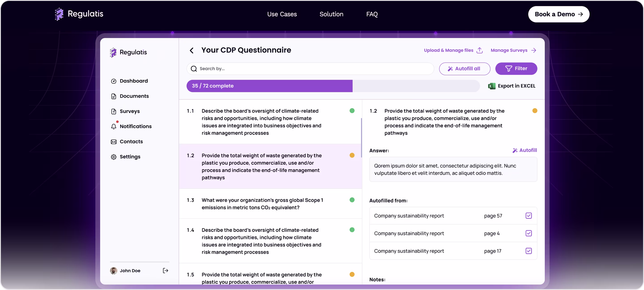The height and width of the screenshot is (290, 644).
Task: Open Surveys in the sidebar
Action: (125, 111)
